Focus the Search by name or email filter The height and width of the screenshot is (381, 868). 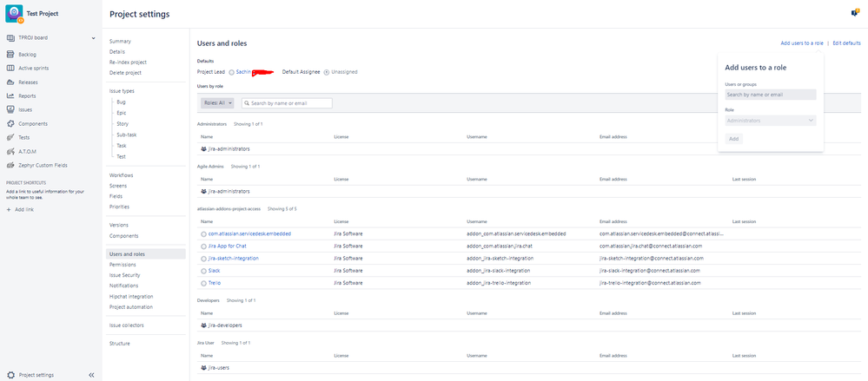[287, 103]
